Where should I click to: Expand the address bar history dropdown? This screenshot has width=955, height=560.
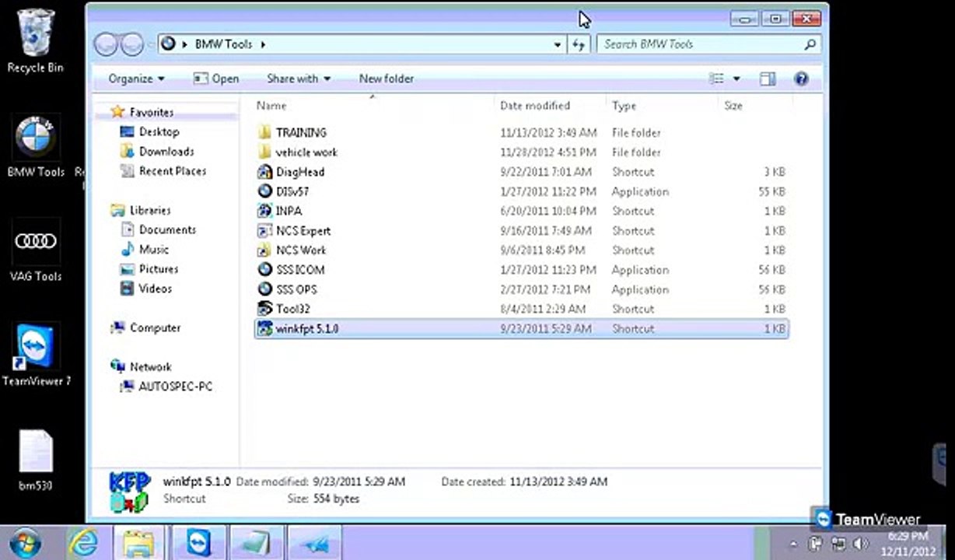tap(558, 45)
